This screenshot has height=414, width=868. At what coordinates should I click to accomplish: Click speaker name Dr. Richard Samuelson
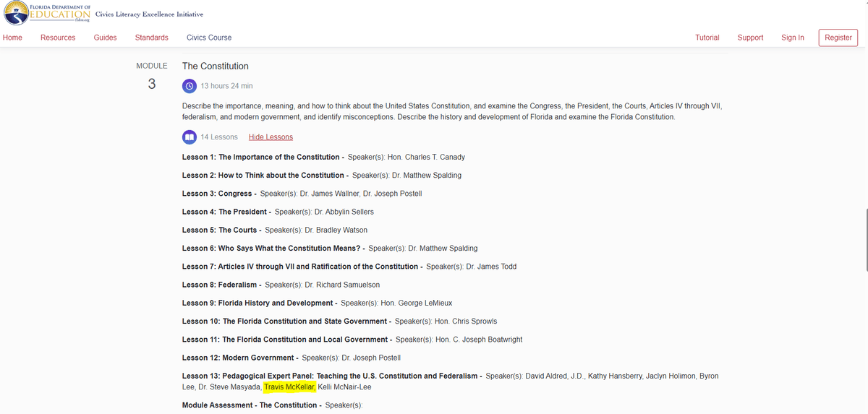point(342,285)
